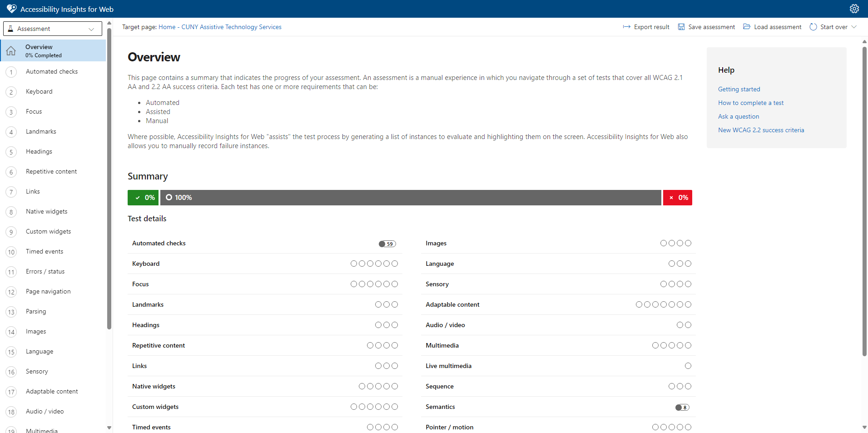
Task: Click Images row in Test details
Action: click(558, 243)
